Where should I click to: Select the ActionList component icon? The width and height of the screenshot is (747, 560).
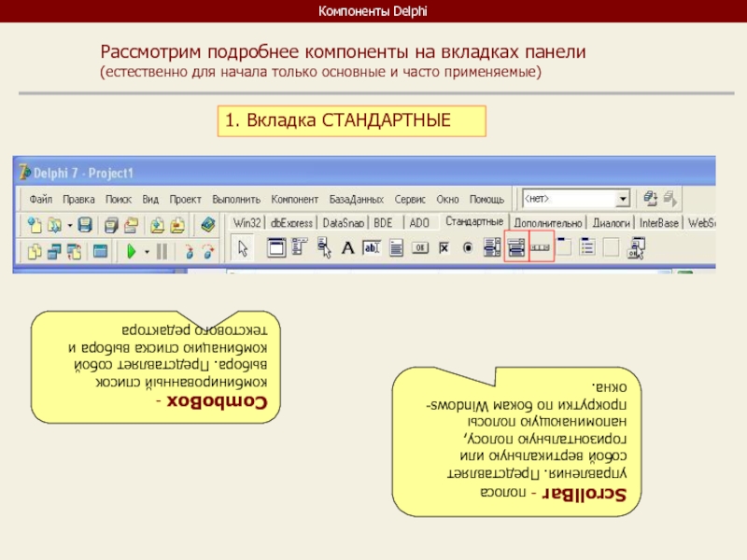(636, 247)
